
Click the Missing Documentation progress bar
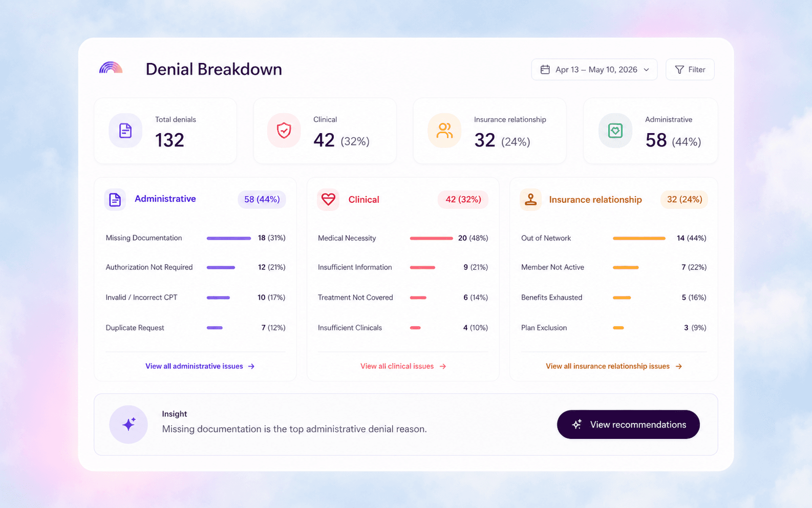229,238
